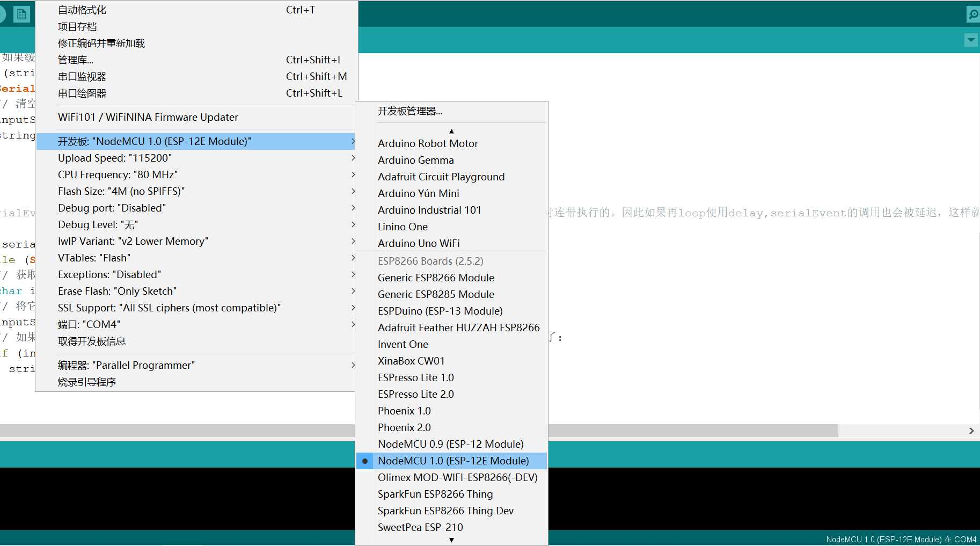This screenshot has width=980, height=546.
Task: Expand Flash Size "4M (no SPIFFS)" submenu
Action: [196, 191]
